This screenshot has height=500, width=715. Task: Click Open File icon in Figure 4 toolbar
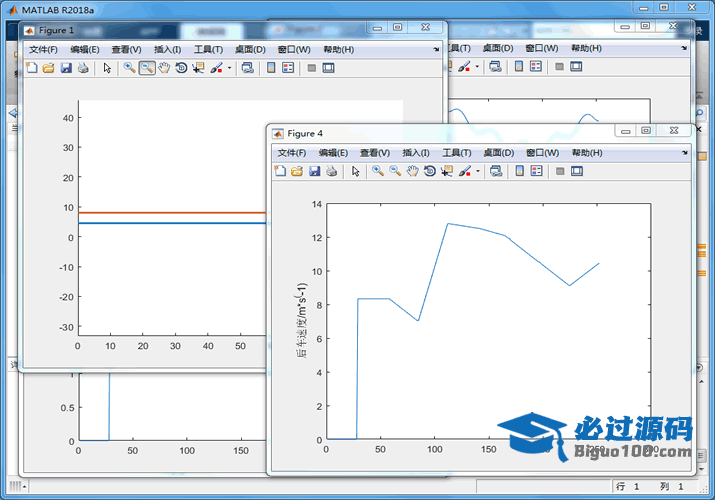[x=297, y=171]
